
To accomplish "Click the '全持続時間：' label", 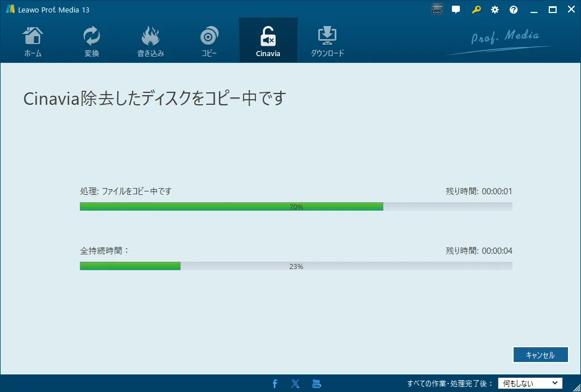I will (104, 251).
